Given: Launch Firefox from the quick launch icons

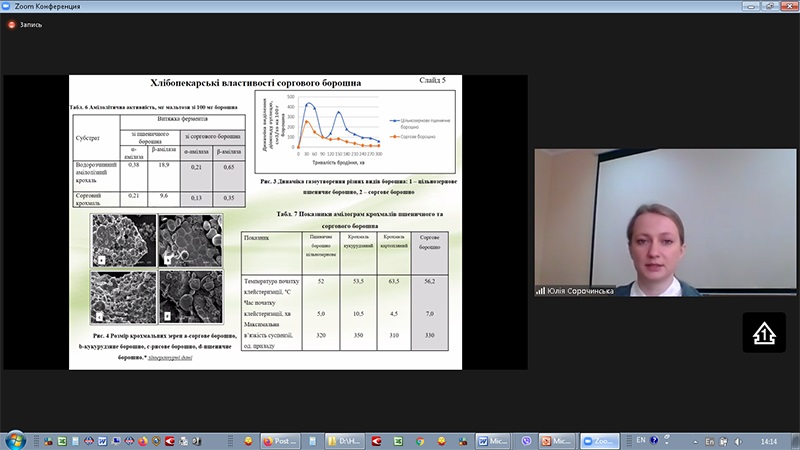Looking at the screenshot, I should click(x=142, y=440).
